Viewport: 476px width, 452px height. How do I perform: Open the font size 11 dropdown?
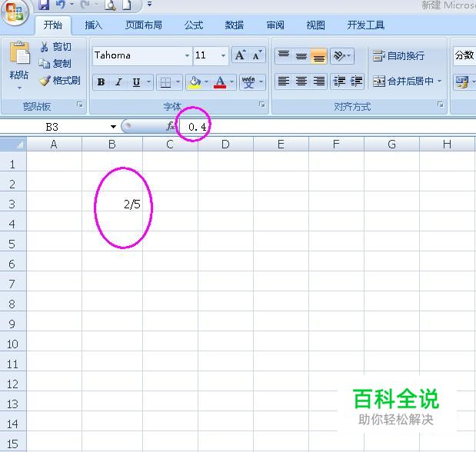(223, 55)
